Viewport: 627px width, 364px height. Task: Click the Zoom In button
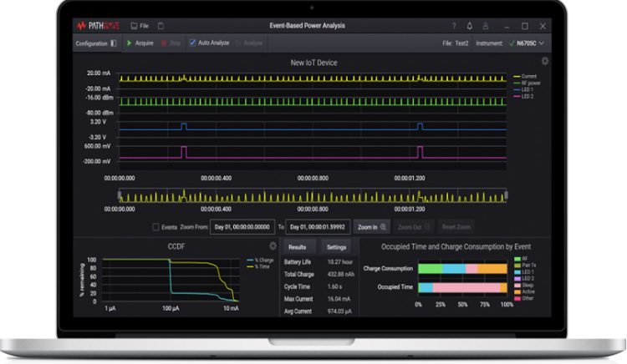click(x=372, y=226)
